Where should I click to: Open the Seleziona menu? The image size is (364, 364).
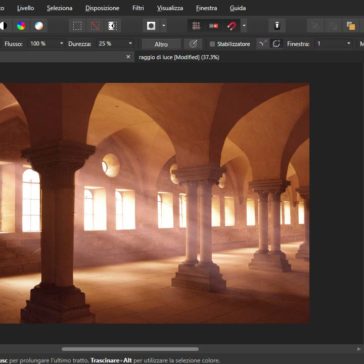pos(60,8)
